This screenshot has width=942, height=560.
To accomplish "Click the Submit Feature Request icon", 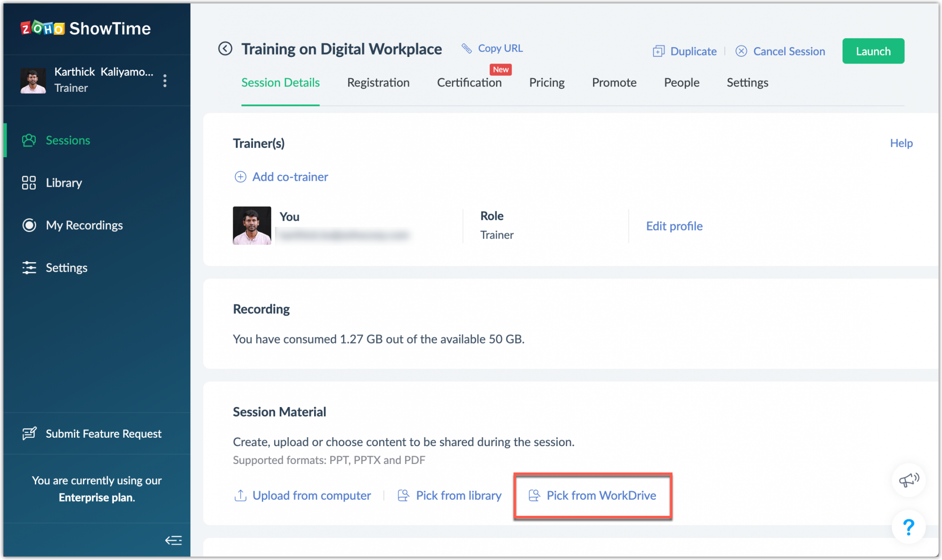I will point(29,433).
